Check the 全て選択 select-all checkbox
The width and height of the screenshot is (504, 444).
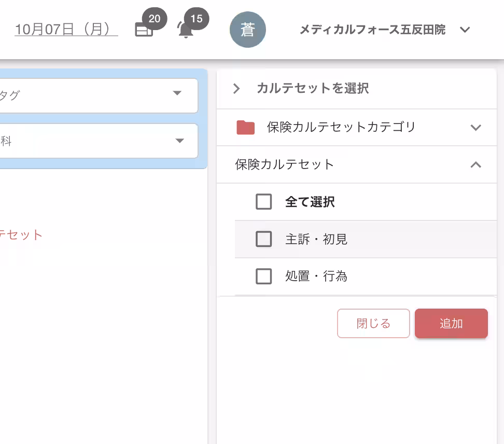(x=263, y=202)
